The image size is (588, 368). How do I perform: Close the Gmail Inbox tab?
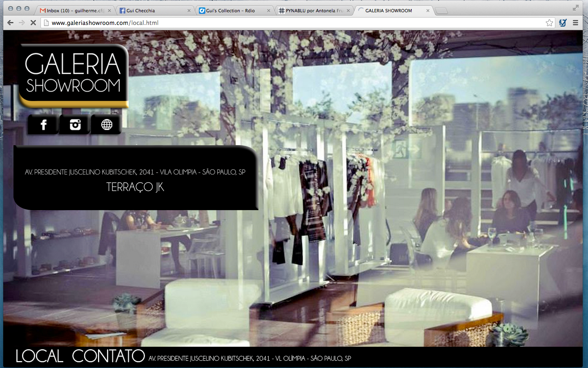click(x=109, y=11)
